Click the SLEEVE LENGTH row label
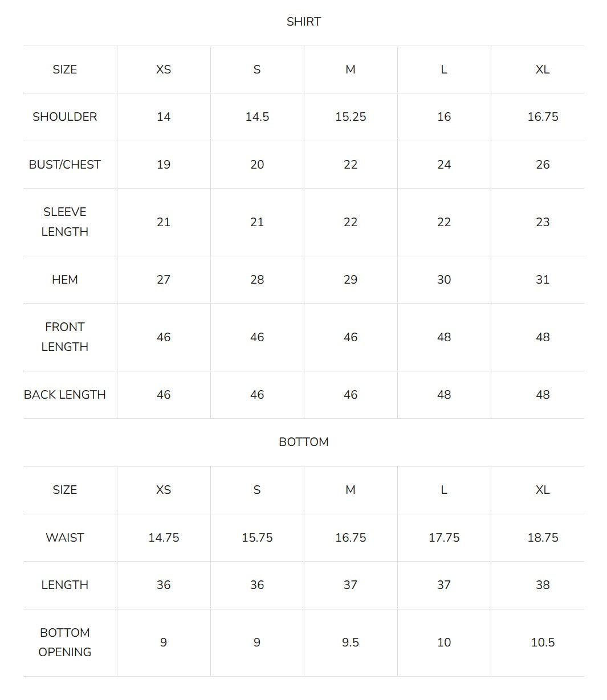The image size is (607, 700). click(65, 222)
